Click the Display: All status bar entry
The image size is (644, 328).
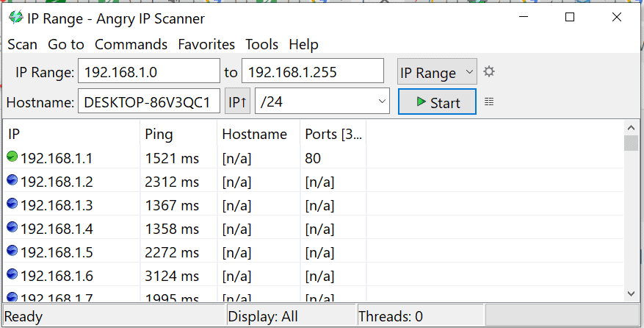coord(292,316)
